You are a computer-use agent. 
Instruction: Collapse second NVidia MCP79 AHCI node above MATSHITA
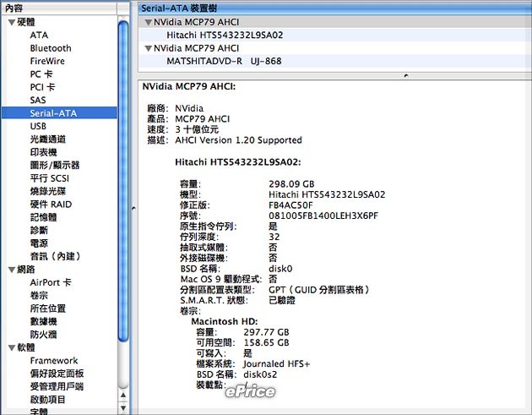pyautogui.click(x=148, y=48)
